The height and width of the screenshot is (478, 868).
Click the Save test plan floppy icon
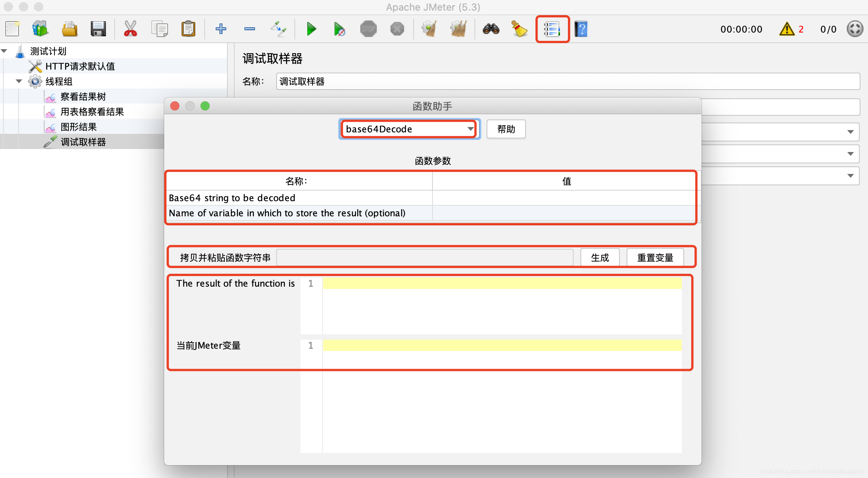98,29
